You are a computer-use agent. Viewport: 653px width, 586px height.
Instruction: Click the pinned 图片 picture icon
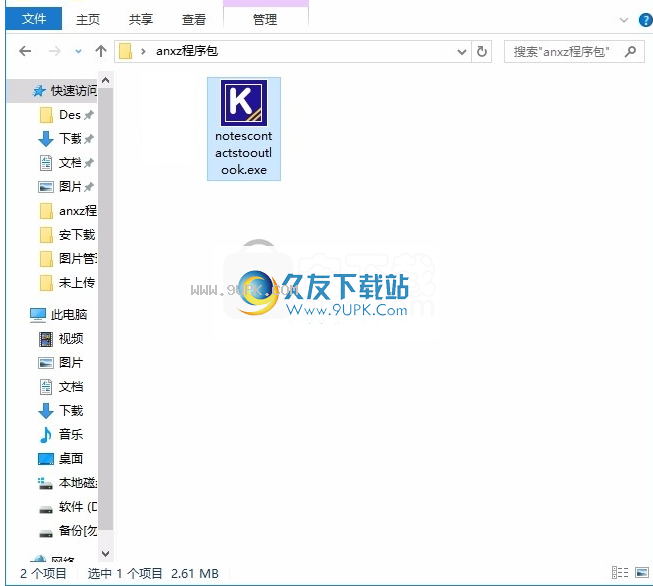coord(46,187)
